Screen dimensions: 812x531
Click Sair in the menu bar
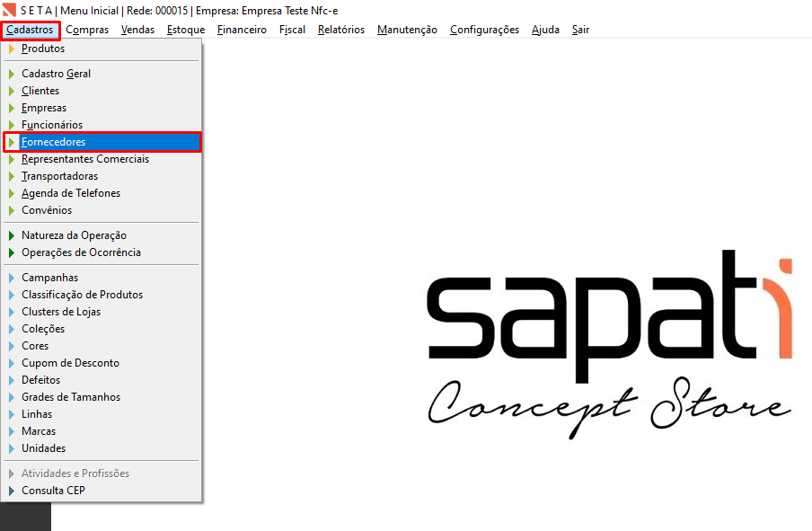(x=580, y=30)
